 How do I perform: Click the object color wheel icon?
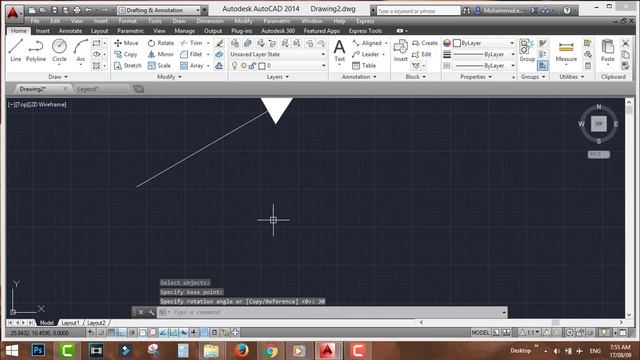(x=447, y=43)
